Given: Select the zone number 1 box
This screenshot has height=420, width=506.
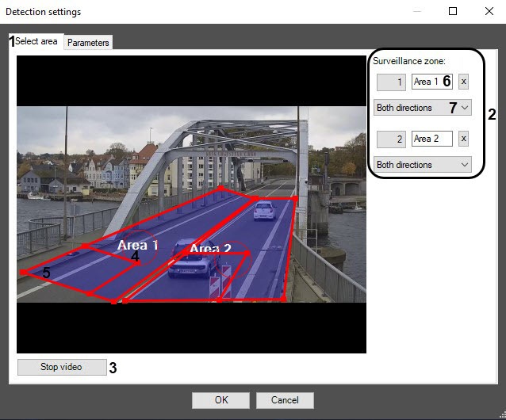Looking at the screenshot, I should click(x=389, y=82).
